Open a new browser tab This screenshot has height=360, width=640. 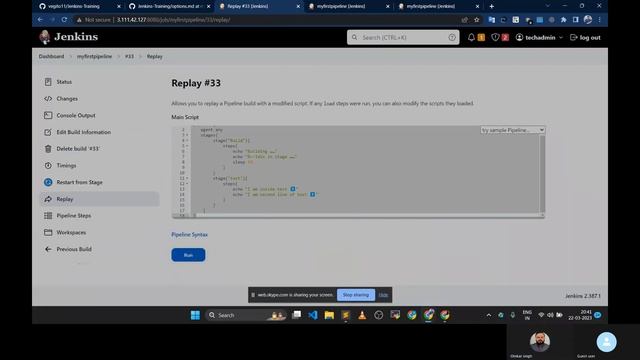click(x=491, y=7)
